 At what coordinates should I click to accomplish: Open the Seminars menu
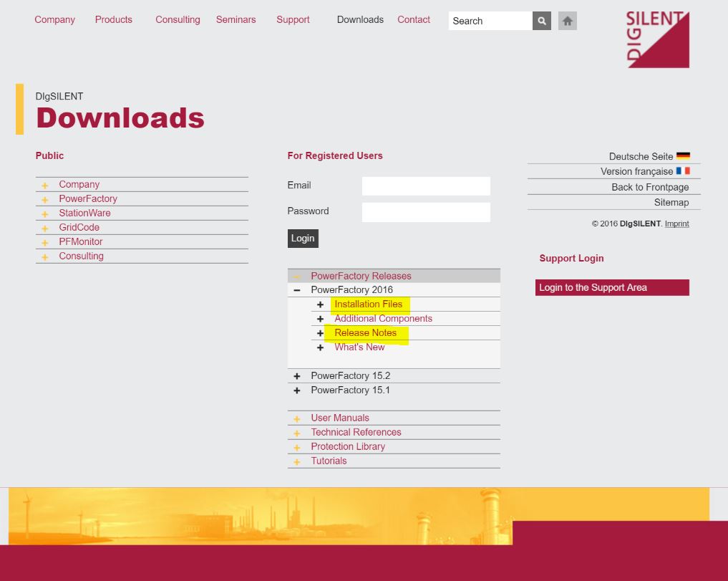pyautogui.click(x=236, y=20)
